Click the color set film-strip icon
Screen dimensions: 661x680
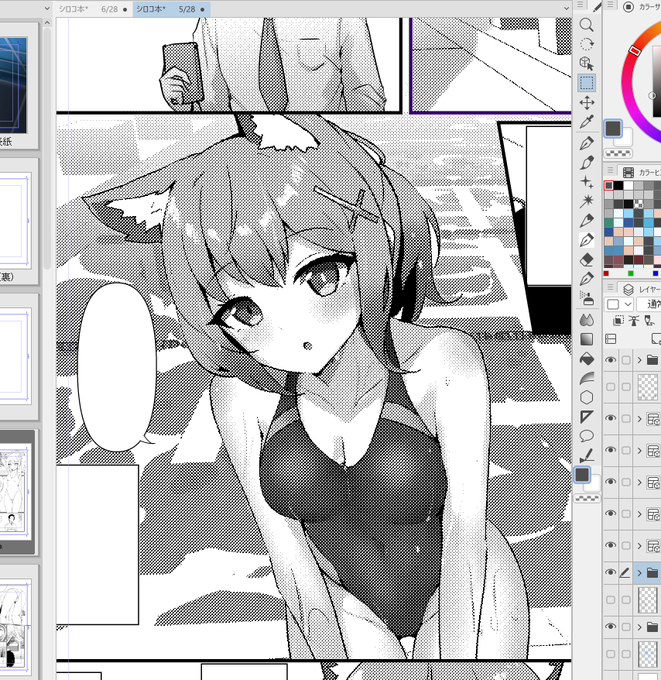628,172
